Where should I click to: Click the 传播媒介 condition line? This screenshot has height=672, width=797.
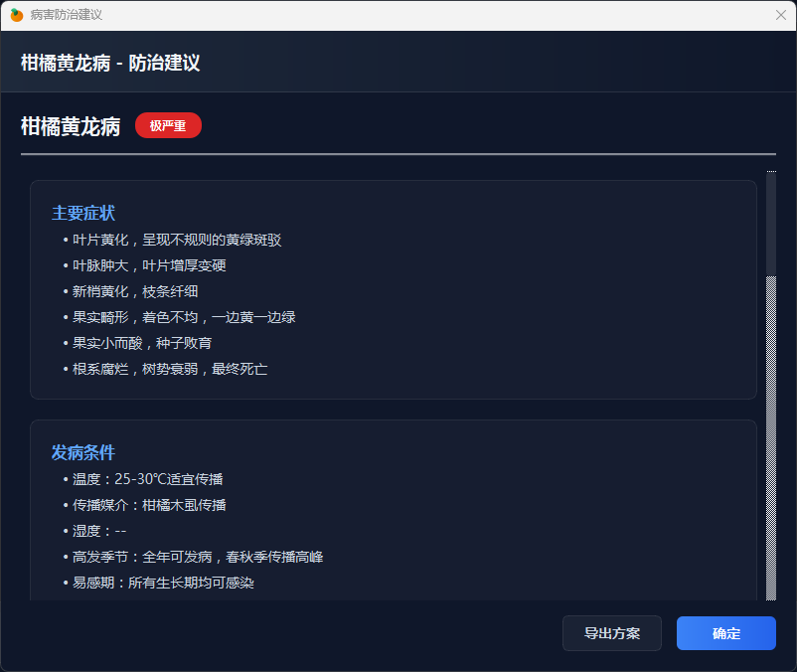coord(149,504)
